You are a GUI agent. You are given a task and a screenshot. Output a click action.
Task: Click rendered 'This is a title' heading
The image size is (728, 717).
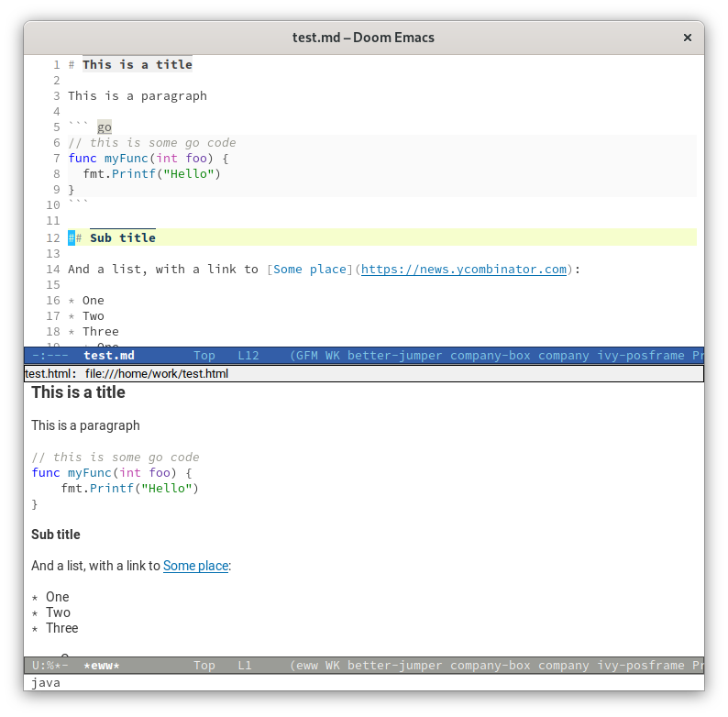pos(78,392)
